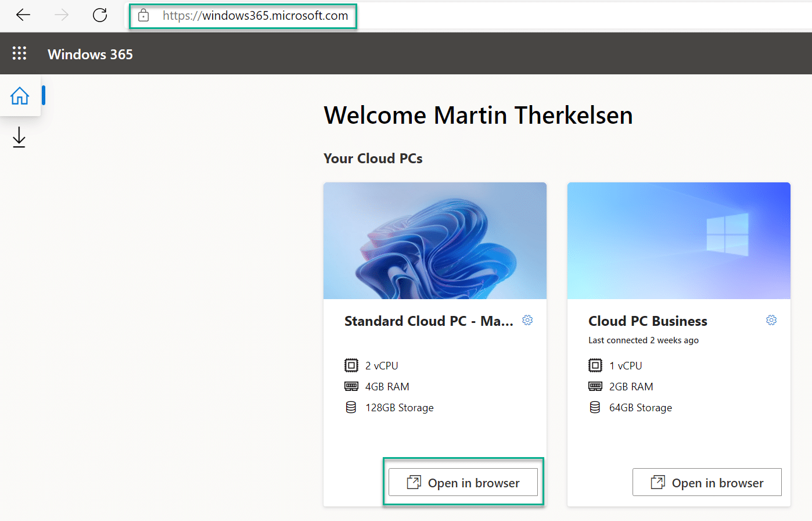The width and height of the screenshot is (812, 521).
Task: Click the memory icon beside 2GB RAM
Action: point(595,386)
